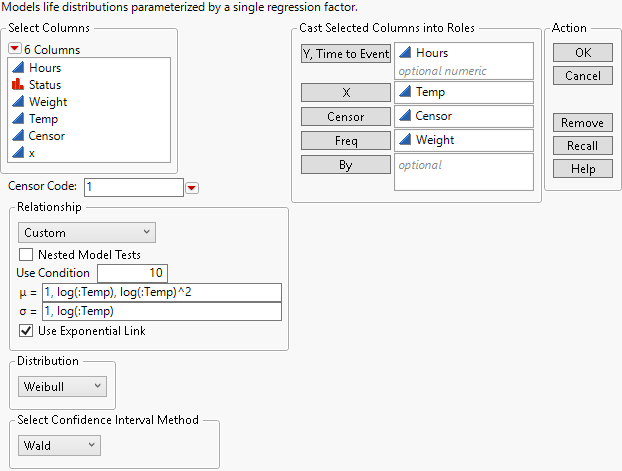The height and width of the screenshot is (471, 622).
Task: Select the Weight column in Select Columns list
Action: click(x=48, y=102)
